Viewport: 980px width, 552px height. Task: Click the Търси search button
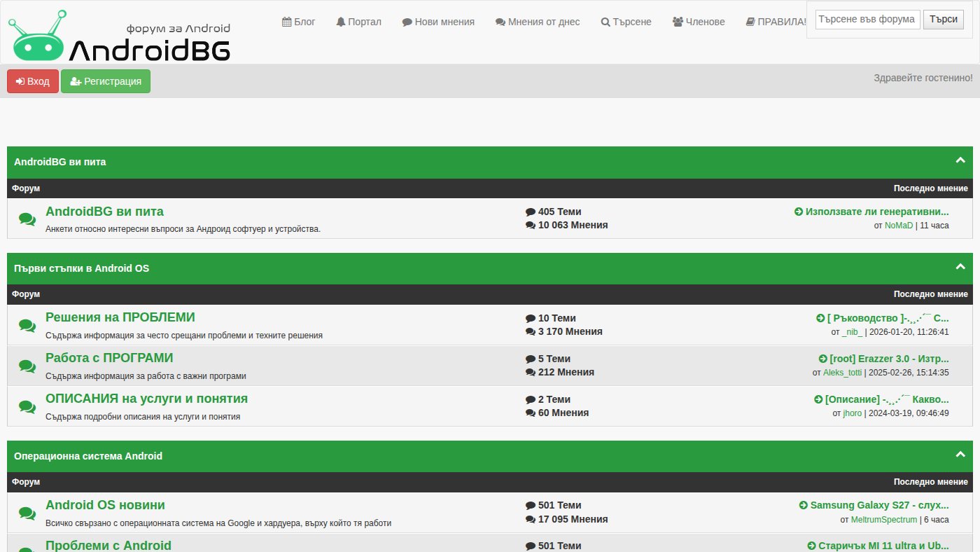pyautogui.click(x=944, y=20)
